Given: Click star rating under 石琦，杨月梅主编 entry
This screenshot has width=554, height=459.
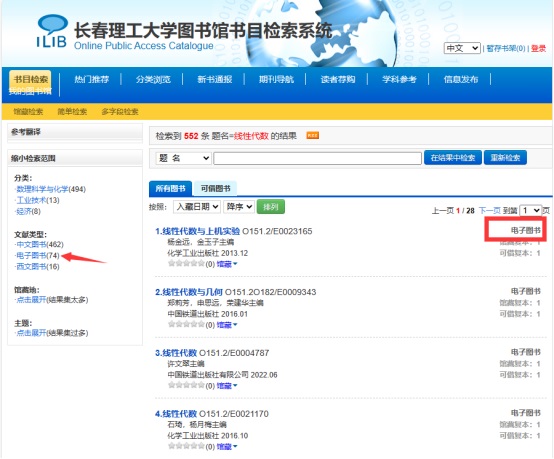Looking at the screenshot, I should [x=186, y=446].
